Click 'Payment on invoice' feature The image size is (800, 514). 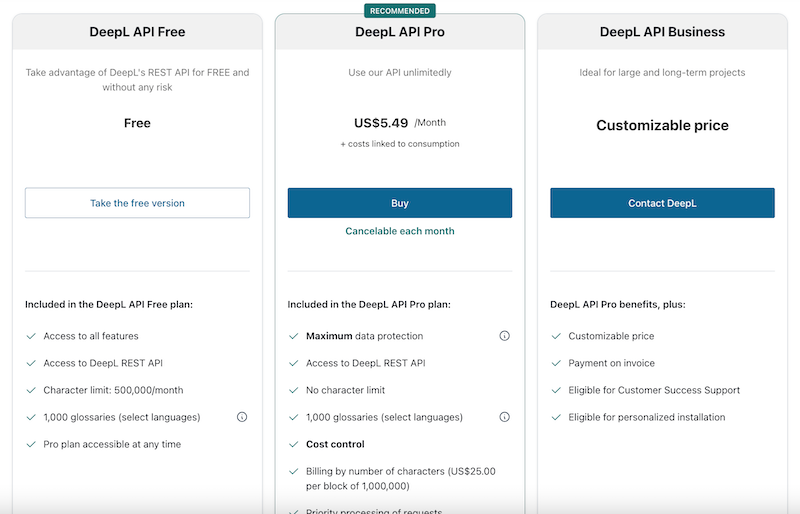pos(611,363)
